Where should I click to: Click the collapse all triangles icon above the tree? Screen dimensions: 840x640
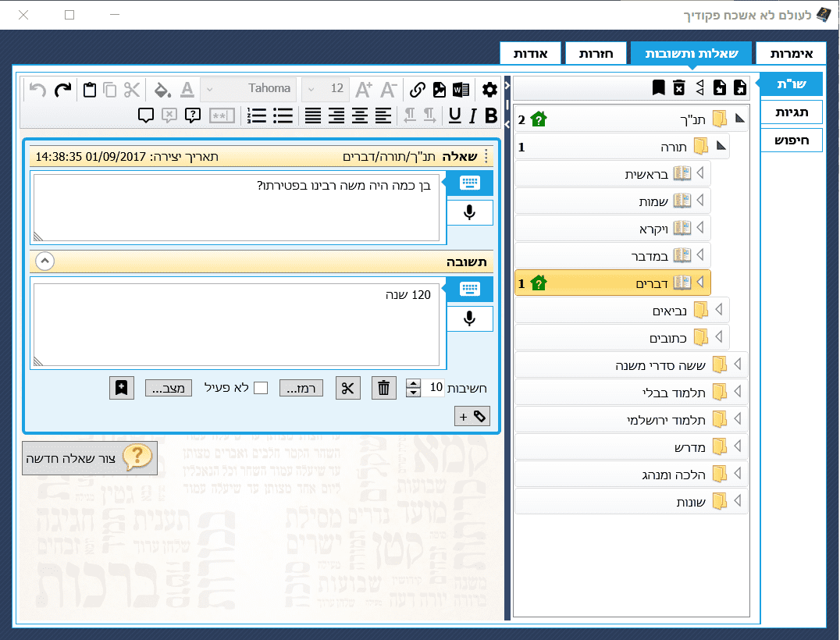699,87
